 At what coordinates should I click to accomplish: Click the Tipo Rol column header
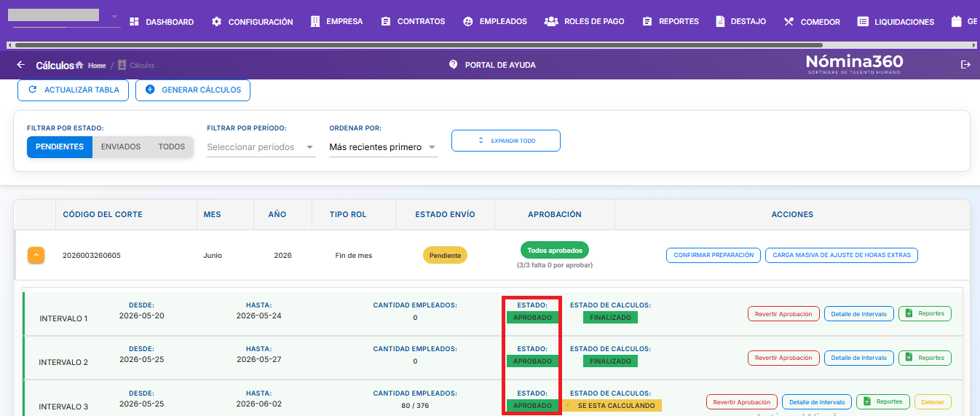click(x=349, y=215)
